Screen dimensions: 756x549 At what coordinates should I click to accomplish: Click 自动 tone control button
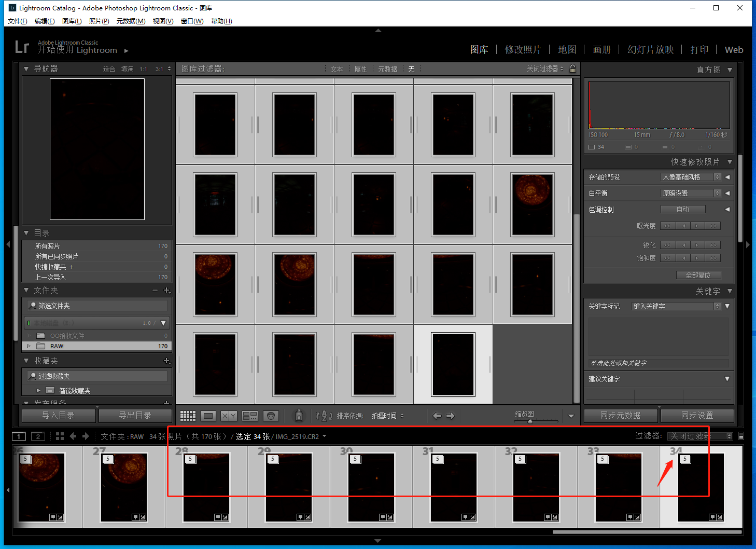[683, 209]
